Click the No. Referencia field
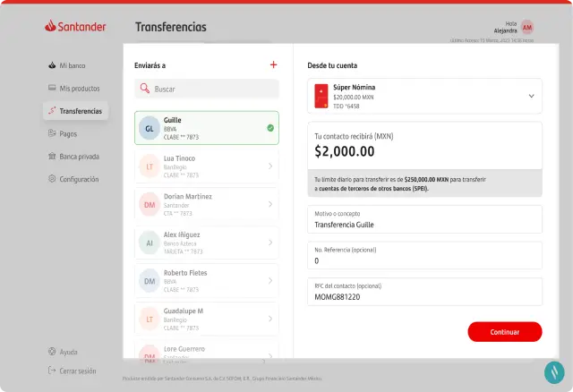This screenshot has width=573, height=392. click(424, 255)
